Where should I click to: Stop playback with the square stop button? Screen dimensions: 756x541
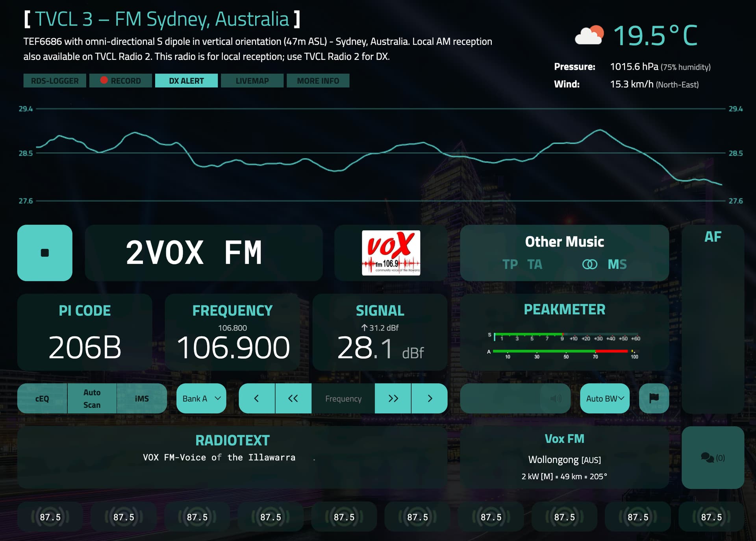tap(44, 253)
